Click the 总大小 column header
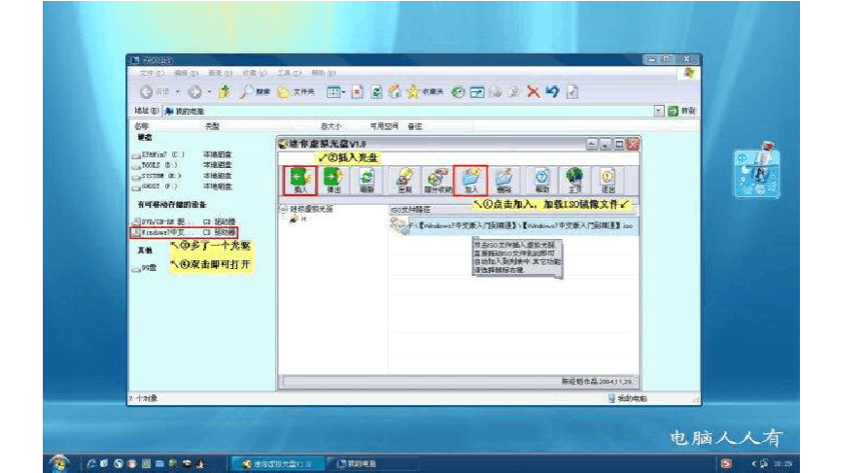This screenshot has width=868, height=473. [331, 126]
